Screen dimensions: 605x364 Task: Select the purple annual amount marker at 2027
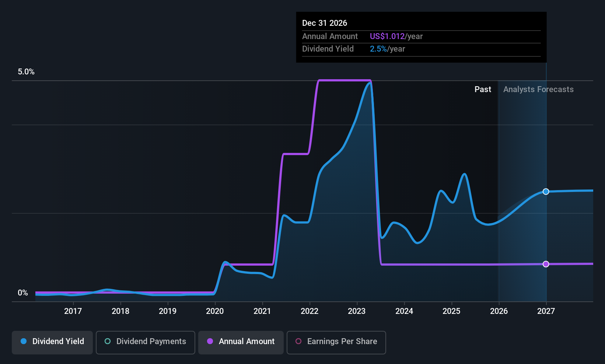pos(546,264)
